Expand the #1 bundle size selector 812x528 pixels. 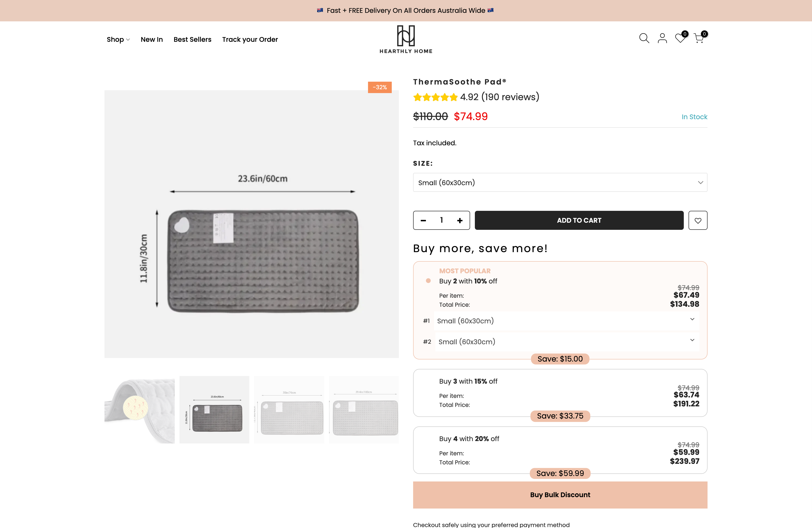(x=566, y=321)
